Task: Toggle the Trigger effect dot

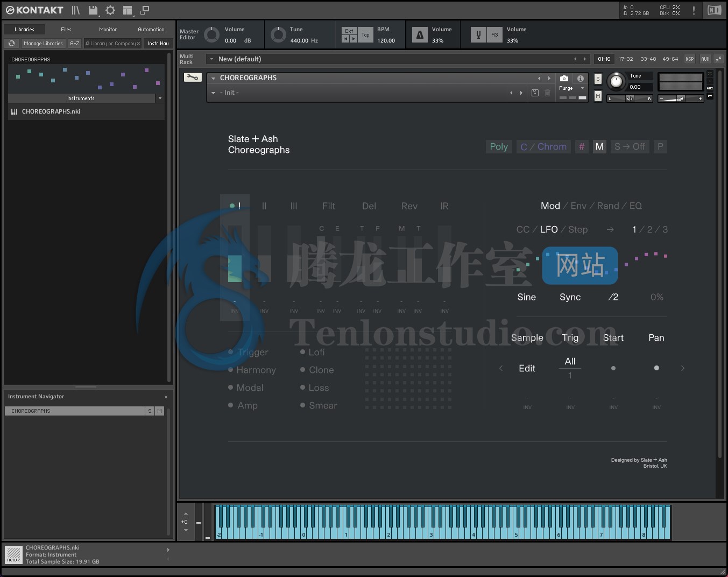Action: point(231,352)
